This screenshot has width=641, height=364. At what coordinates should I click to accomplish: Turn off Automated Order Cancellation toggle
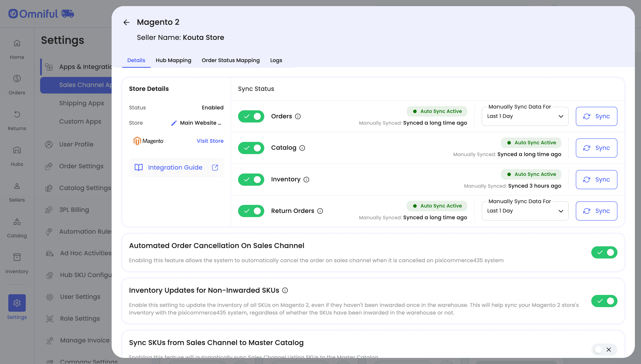pos(604,252)
